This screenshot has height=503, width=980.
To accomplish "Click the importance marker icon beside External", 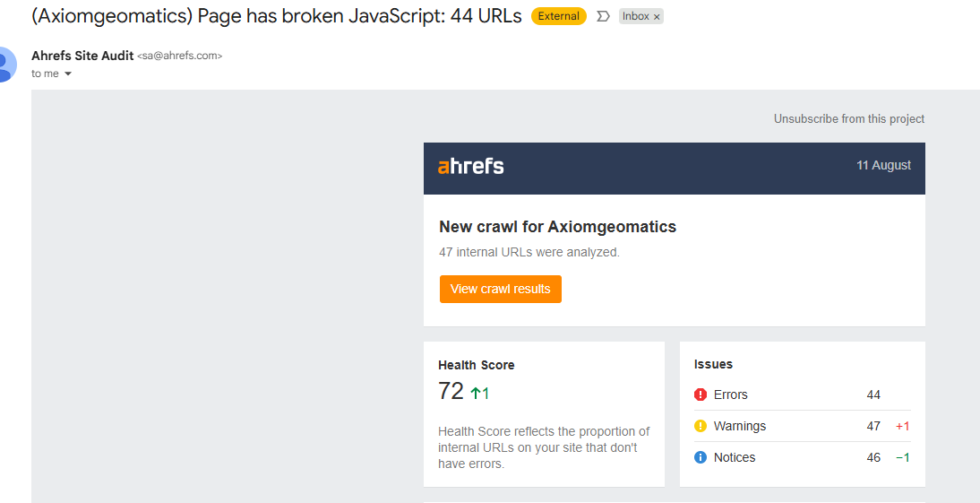I will [603, 16].
